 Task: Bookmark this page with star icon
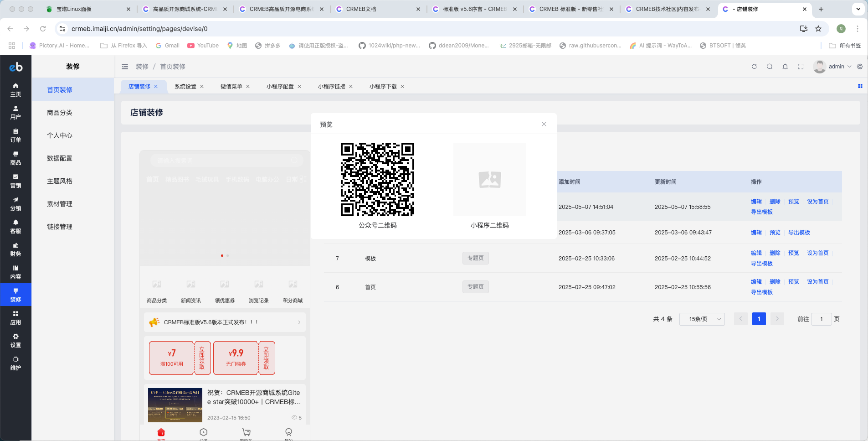tap(818, 29)
